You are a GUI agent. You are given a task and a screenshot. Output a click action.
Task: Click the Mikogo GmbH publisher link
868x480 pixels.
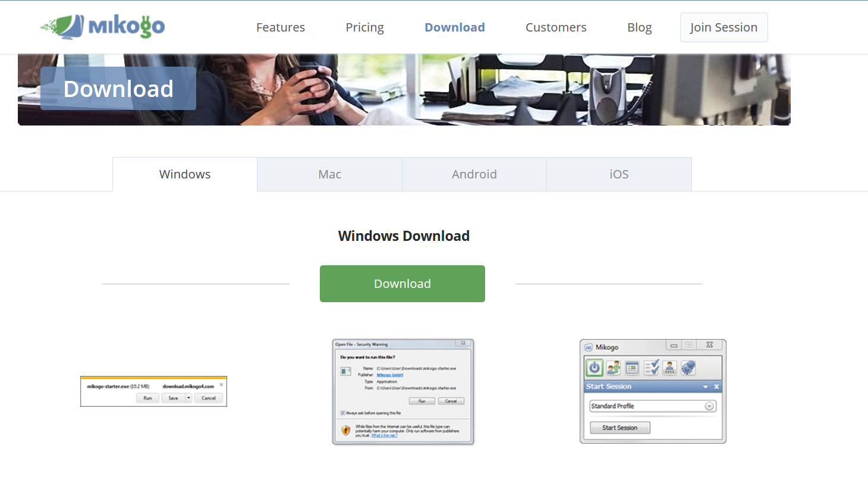click(390, 375)
